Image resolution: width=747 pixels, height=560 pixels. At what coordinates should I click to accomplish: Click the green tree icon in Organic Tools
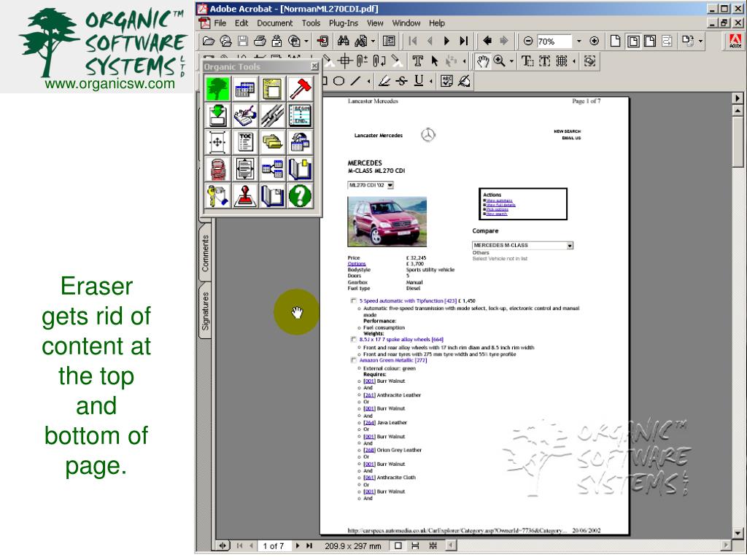point(217,88)
